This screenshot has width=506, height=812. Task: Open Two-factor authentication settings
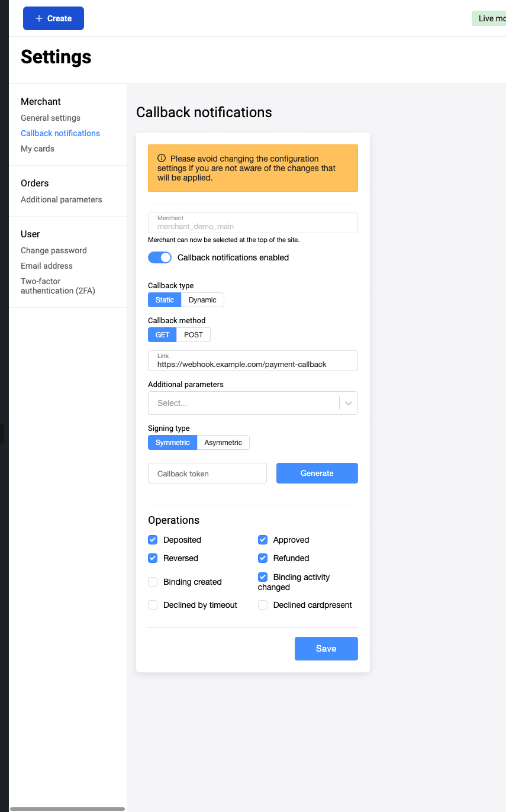[58, 286]
